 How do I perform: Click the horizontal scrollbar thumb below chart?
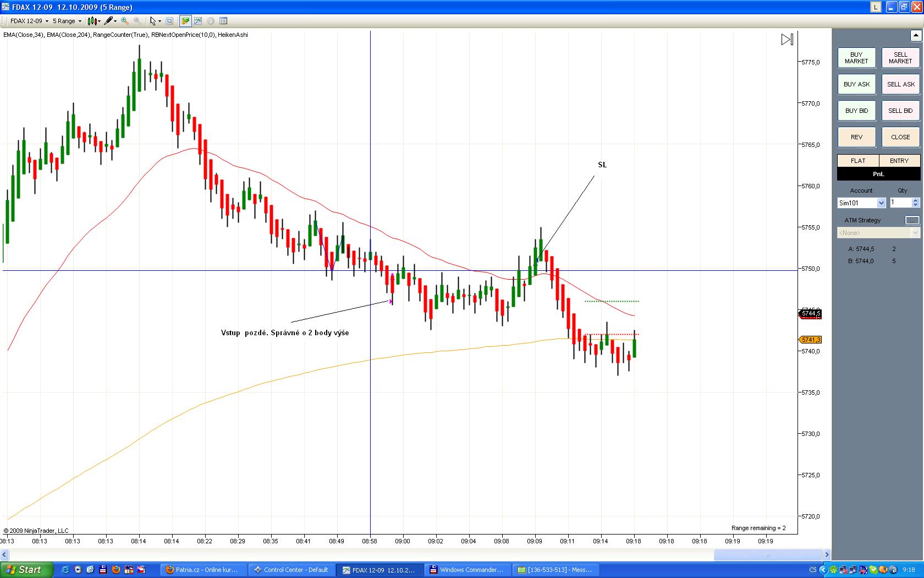[768, 555]
